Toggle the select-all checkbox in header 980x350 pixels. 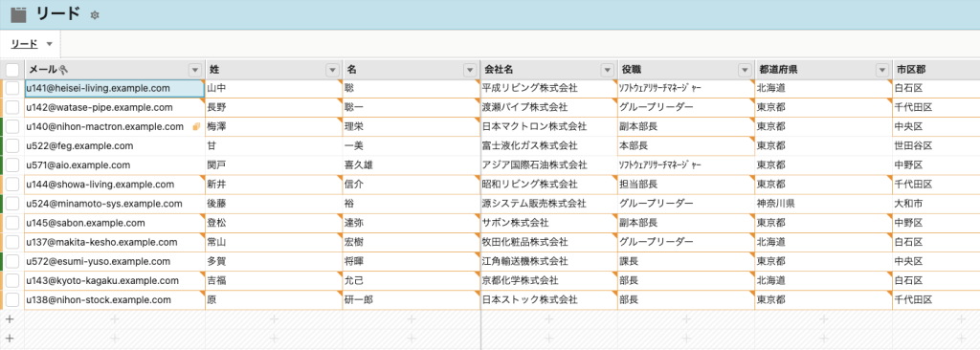coord(12,70)
